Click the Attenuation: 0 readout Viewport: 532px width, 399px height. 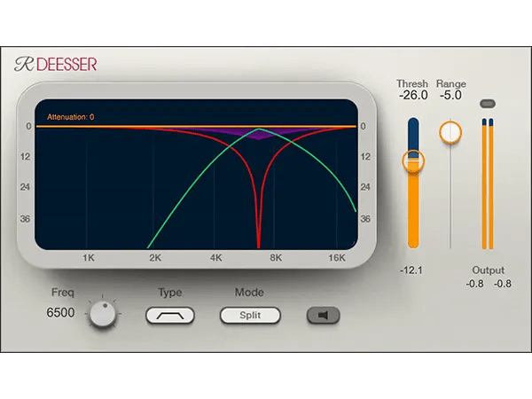(71, 117)
